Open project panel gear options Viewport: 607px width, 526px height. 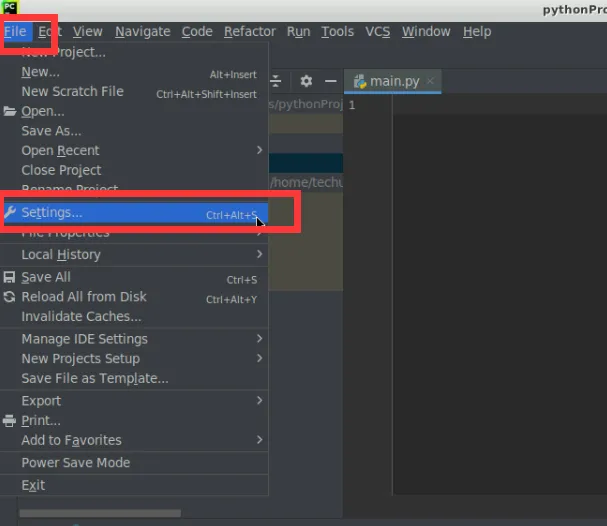pyautogui.click(x=306, y=81)
